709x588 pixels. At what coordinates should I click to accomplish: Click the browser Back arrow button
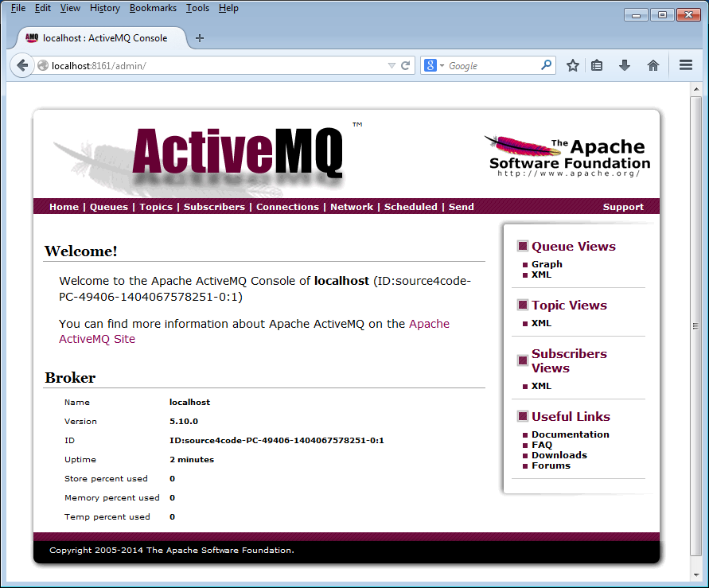click(21, 65)
